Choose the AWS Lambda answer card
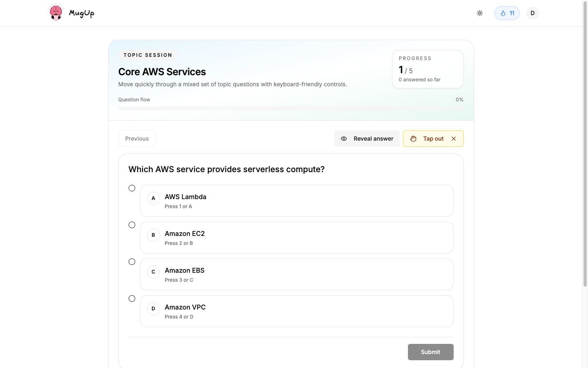 pyautogui.click(x=297, y=201)
